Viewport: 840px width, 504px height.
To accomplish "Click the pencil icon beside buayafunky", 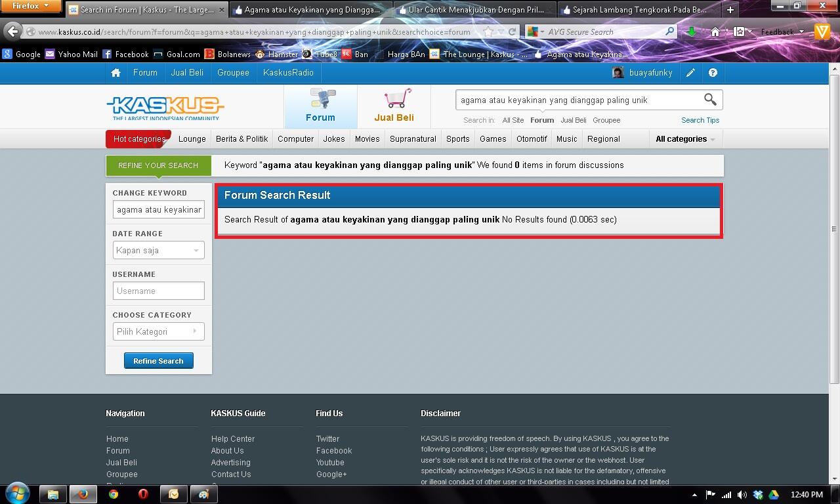I will [x=690, y=73].
